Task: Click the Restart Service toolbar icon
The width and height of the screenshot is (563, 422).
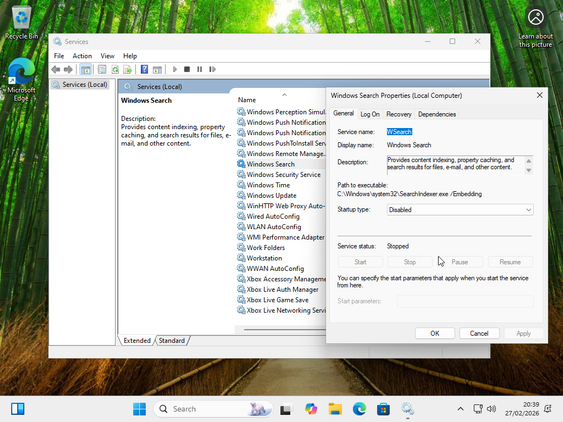Action: pyautogui.click(x=213, y=69)
